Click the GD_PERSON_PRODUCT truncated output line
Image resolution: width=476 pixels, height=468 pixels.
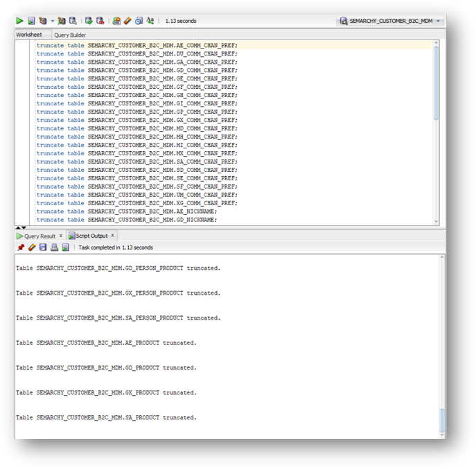tap(118, 268)
